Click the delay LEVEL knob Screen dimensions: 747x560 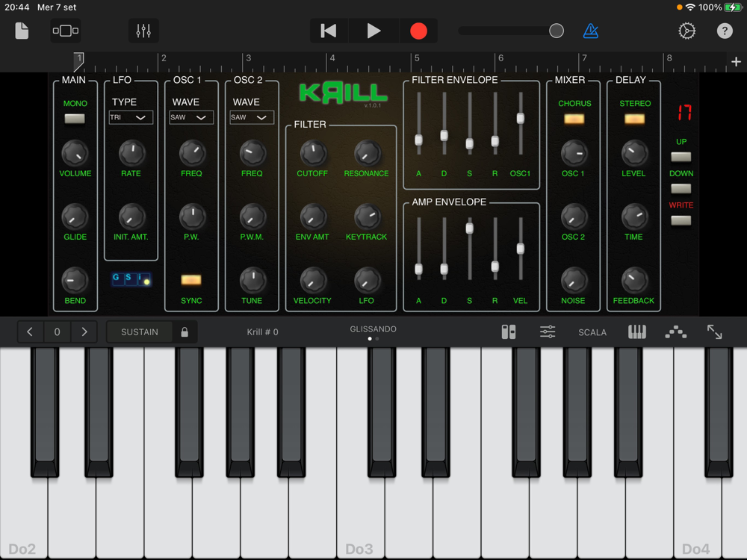click(634, 153)
